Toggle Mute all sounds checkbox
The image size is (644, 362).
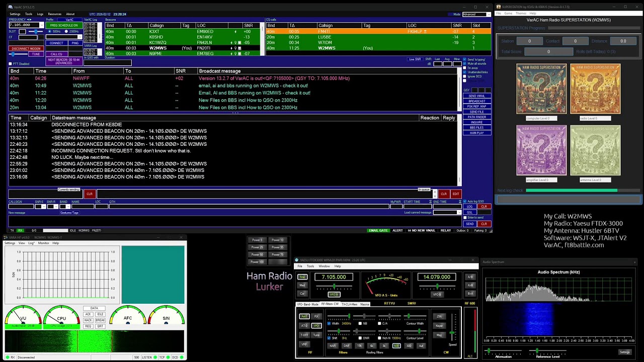464,64
